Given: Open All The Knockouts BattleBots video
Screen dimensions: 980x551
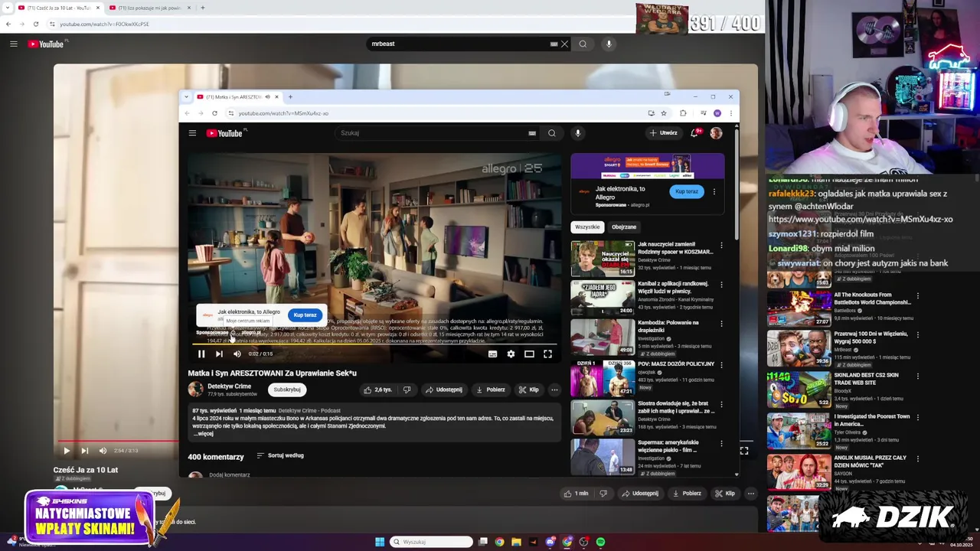Looking at the screenshot, I should point(799,308).
